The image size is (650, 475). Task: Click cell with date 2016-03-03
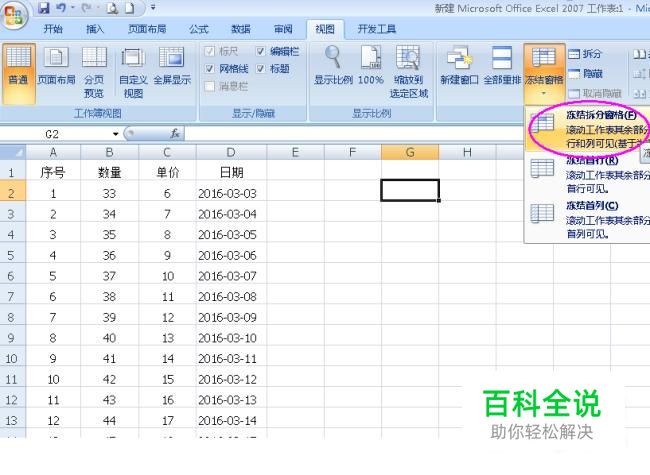pos(231,193)
